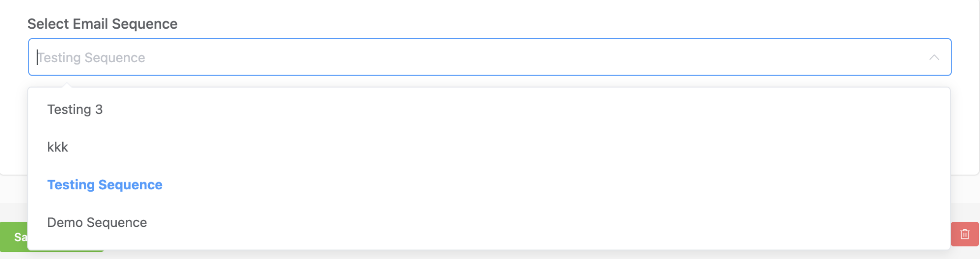Click inside the email sequence search field
The width and height of the screenshot is (980, 259).
(479, 57)
